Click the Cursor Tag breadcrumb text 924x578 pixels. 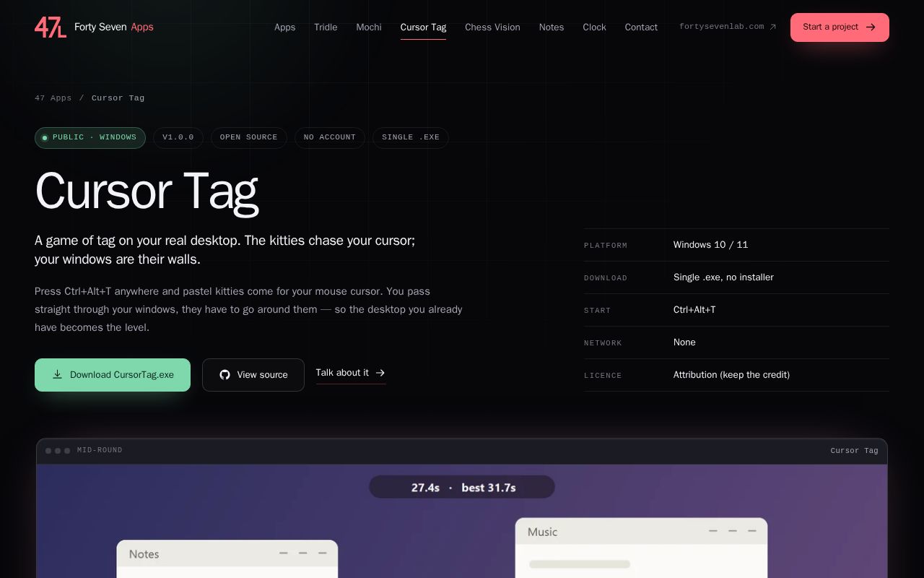click(x=118, y=98)
